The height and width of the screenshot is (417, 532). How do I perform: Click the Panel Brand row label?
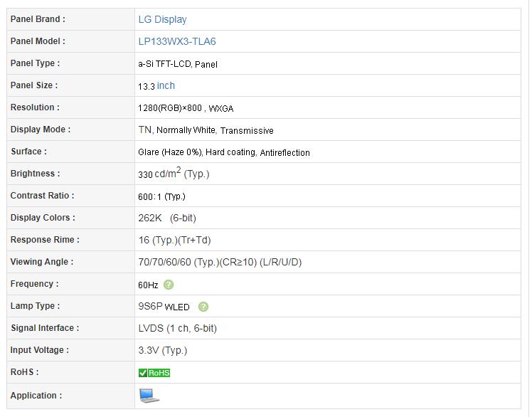click(x=38, y=19)
